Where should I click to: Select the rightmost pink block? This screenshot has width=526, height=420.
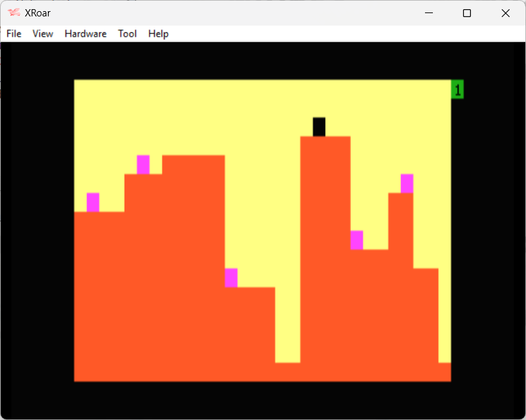407,183
